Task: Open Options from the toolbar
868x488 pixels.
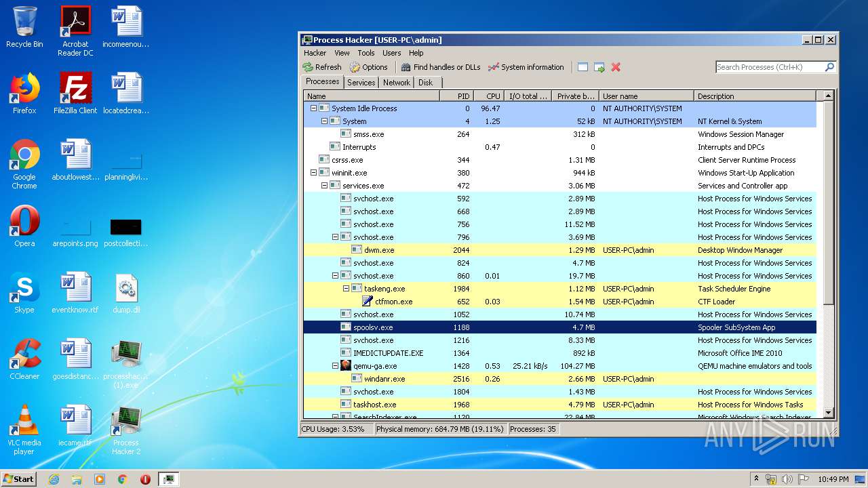Action: (369, 67)
